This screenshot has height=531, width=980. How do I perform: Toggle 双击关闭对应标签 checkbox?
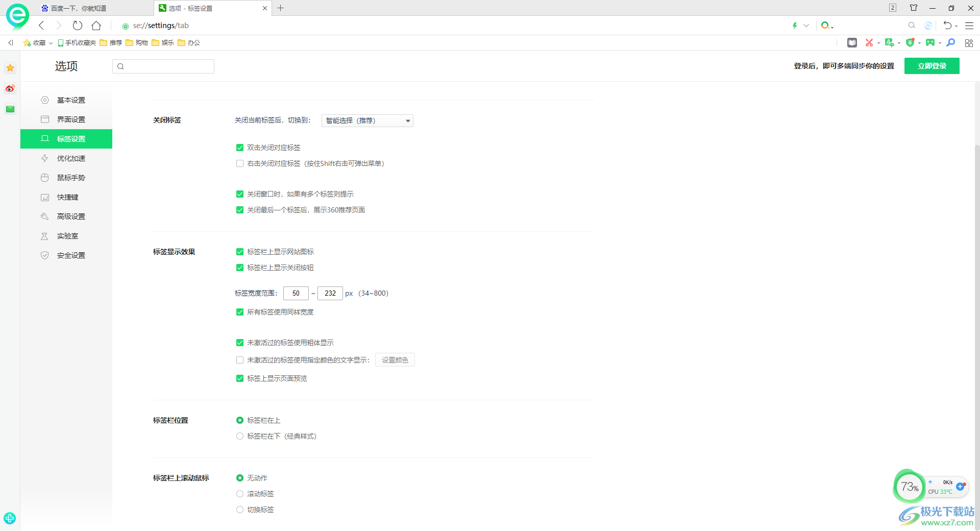tap(240, 148)
